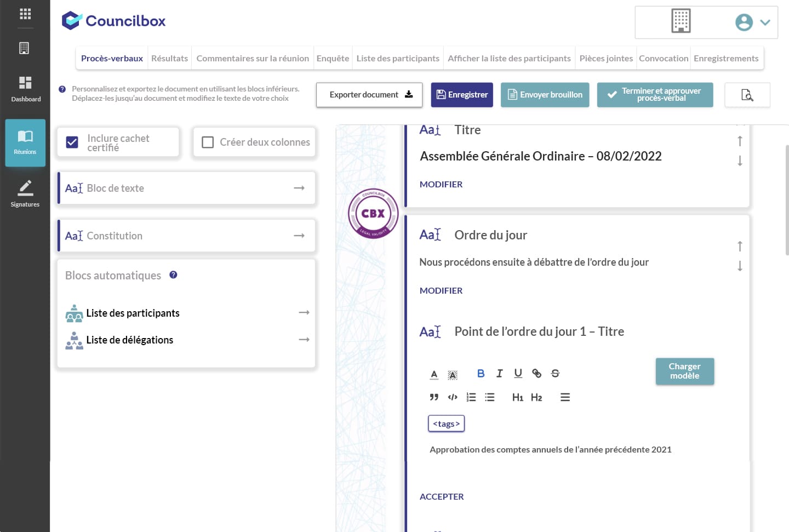This screenshot has height=532, width=789.
Task: Toggle bold formatting in the editor
Action: point(481,373)
